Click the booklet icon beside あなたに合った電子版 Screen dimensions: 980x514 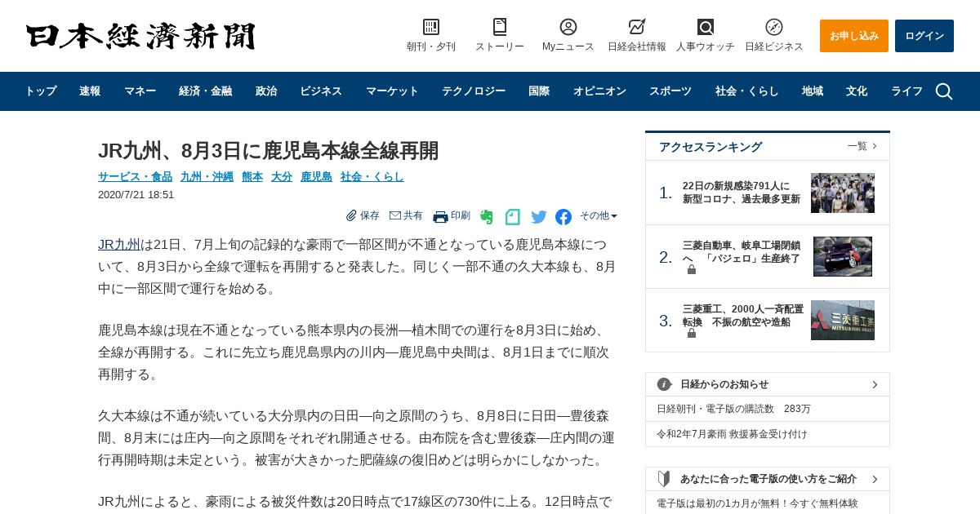(x=665, y=479)
